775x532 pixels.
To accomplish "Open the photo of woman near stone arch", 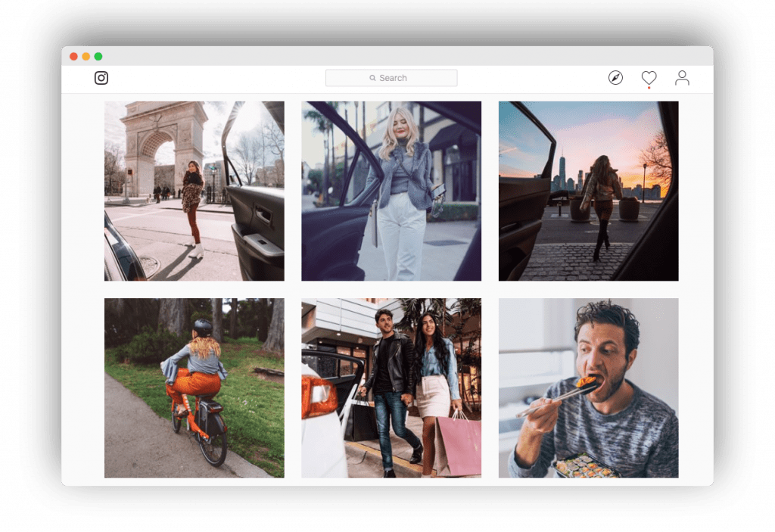I will point(195,191).
